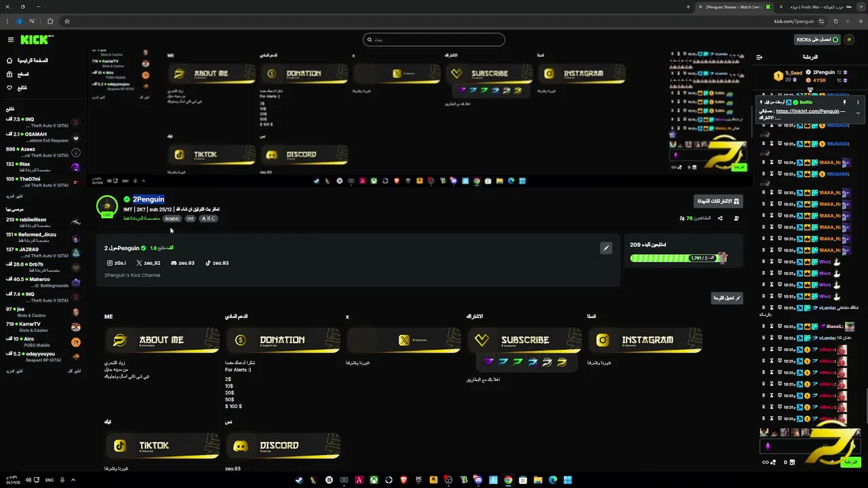Screen dimensions: 868x488
Task: Click the kick.com/2penguin address bar
Action: click(x=793, y=21)
